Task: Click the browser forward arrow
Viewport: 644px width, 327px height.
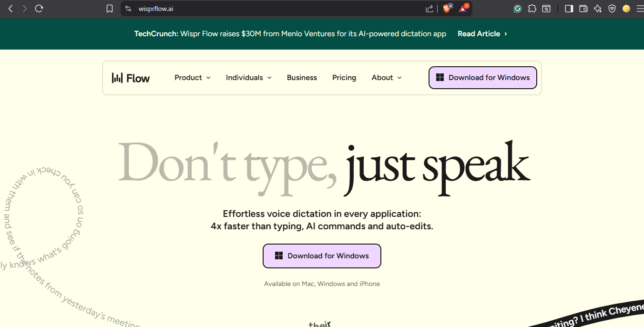Action: (x=25, y=9)
